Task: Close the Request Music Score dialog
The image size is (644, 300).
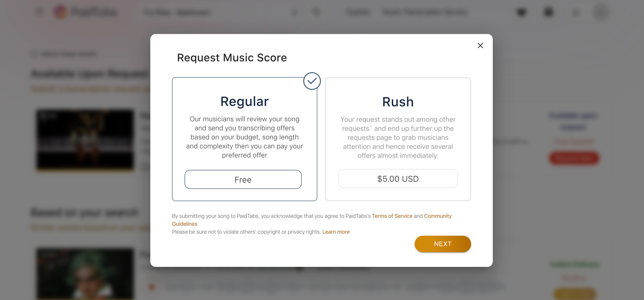Action: click(480, 46)
